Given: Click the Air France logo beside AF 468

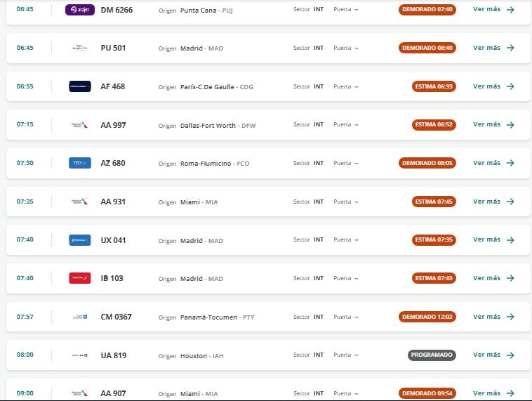Looking at the screenshot, I should pos(80,86).
